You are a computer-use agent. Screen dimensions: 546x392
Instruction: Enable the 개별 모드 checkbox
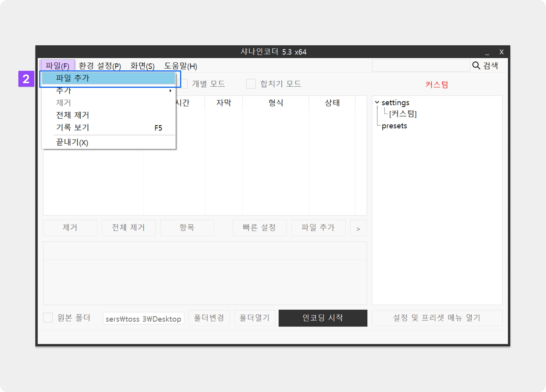point(184,84)
